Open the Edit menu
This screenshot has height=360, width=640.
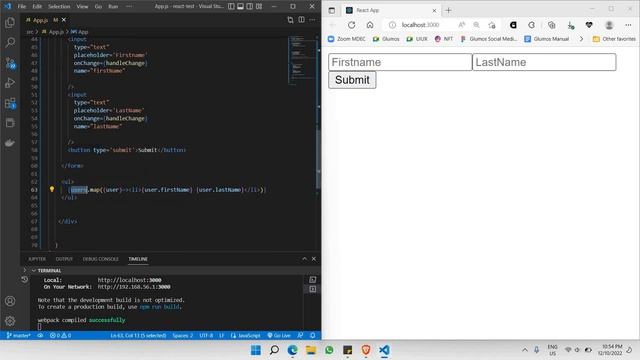click(37, 7)
